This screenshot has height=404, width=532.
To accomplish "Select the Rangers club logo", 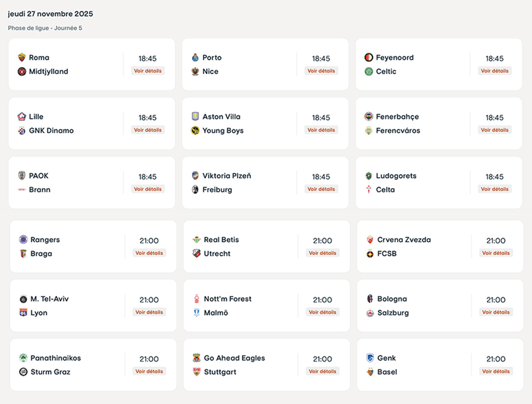I will point(23,240).
